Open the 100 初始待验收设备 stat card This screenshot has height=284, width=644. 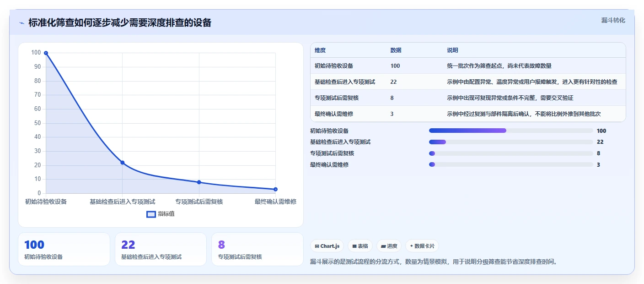coord(64,249)
